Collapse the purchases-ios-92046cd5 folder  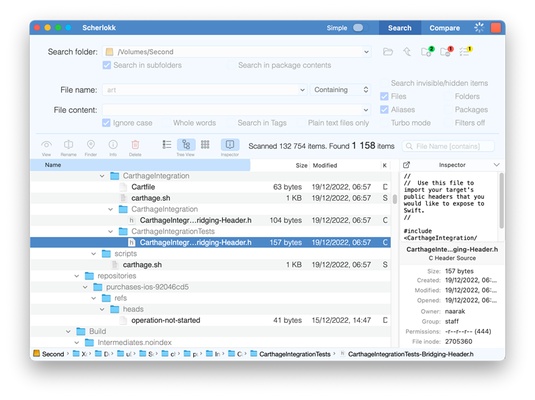(85, 287)
